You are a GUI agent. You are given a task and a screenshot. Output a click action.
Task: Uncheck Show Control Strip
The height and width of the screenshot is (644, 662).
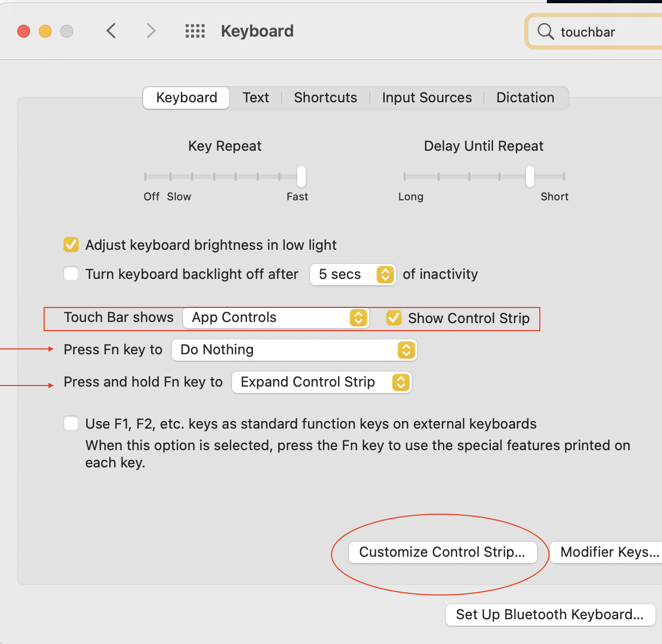tap(394, 318)
